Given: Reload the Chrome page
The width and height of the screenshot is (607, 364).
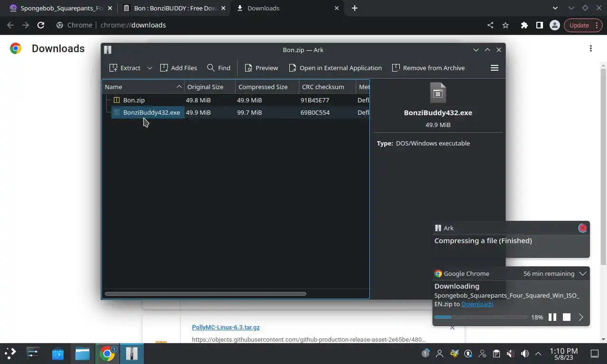Looking at the screenshot, I should 41,25.
